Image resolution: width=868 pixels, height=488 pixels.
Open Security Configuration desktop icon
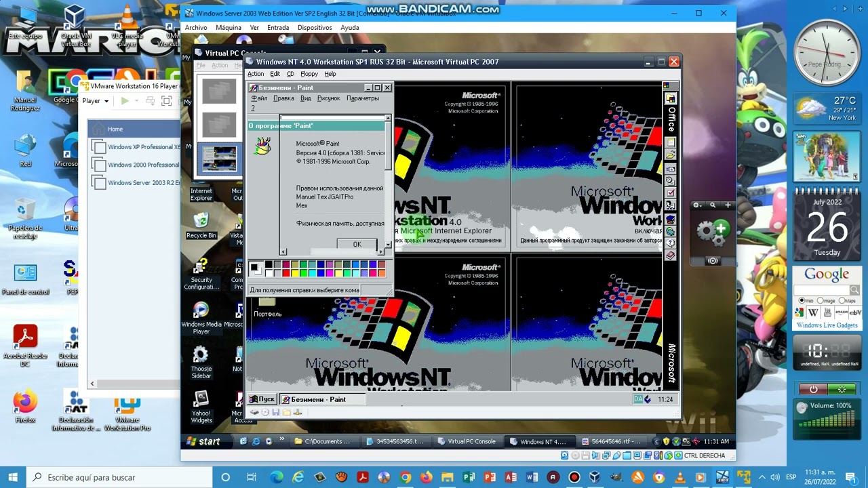201,274
